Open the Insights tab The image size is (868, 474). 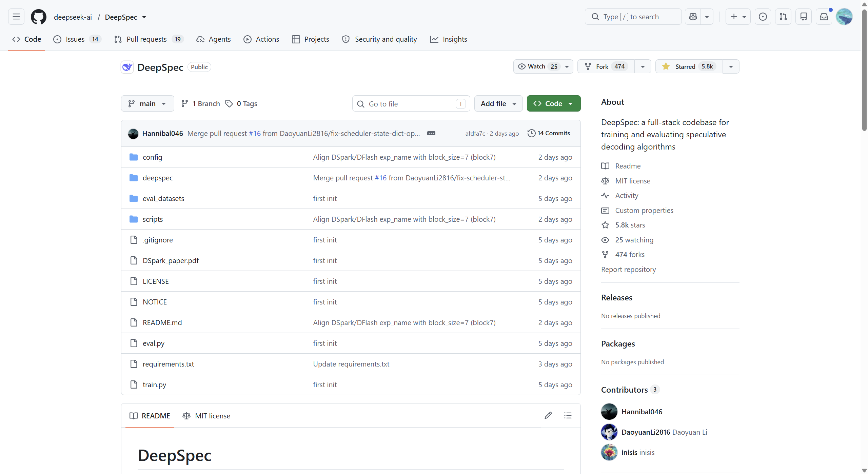(x=449, y=39)
